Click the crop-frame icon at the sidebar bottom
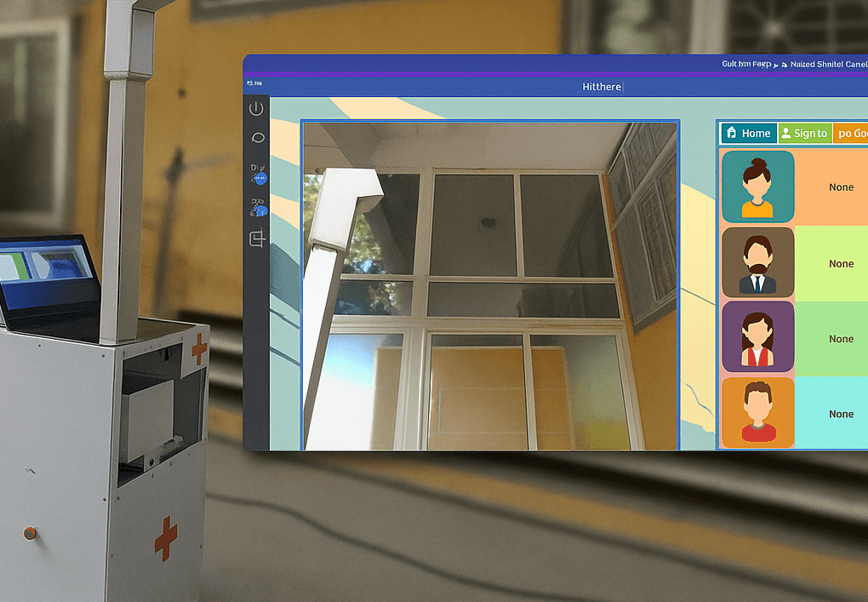Screen dimensions: 868x602 pos(257,238)
